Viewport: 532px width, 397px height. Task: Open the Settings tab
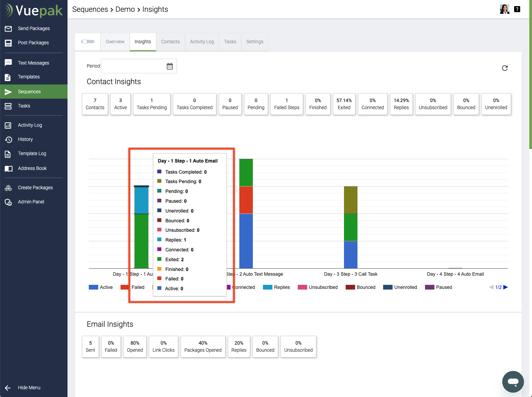255,42
